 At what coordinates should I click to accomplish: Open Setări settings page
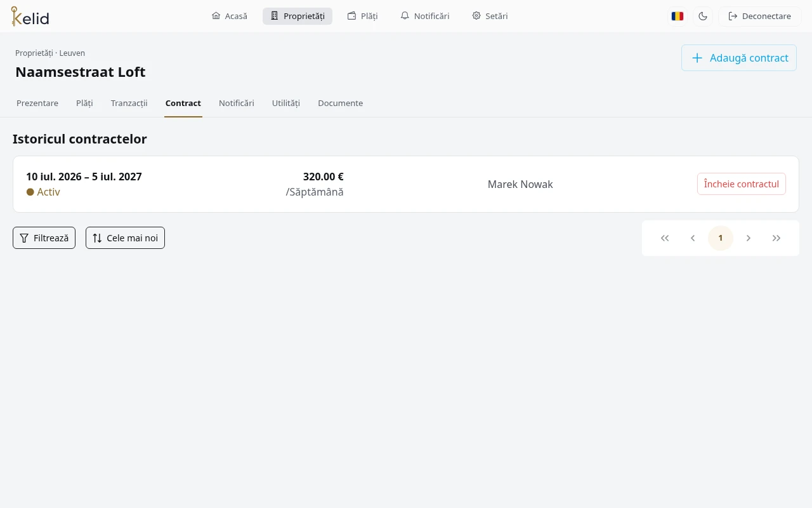[490, 16]
